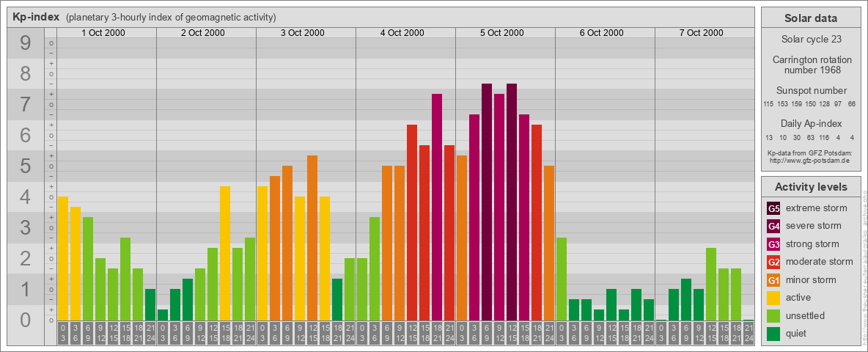Select the '3 Oct 2000' date header
This screenshot has width=868, height=352.
(x=303, y=33)
